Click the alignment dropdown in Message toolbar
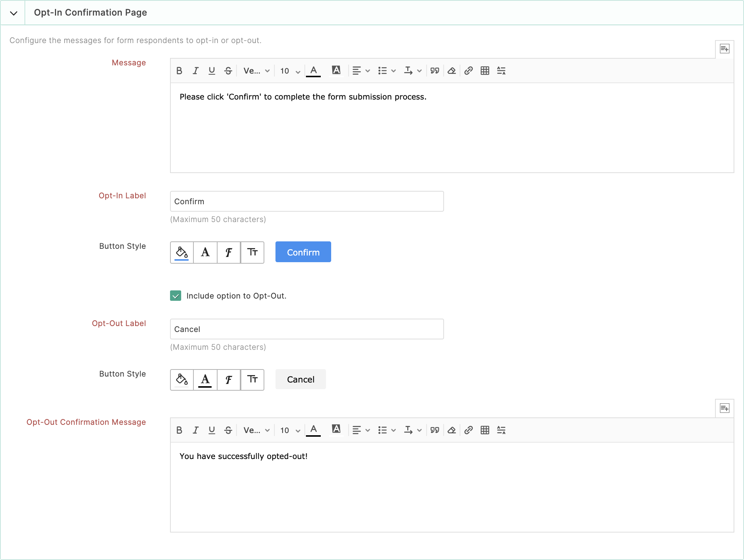 coord(359,71)
